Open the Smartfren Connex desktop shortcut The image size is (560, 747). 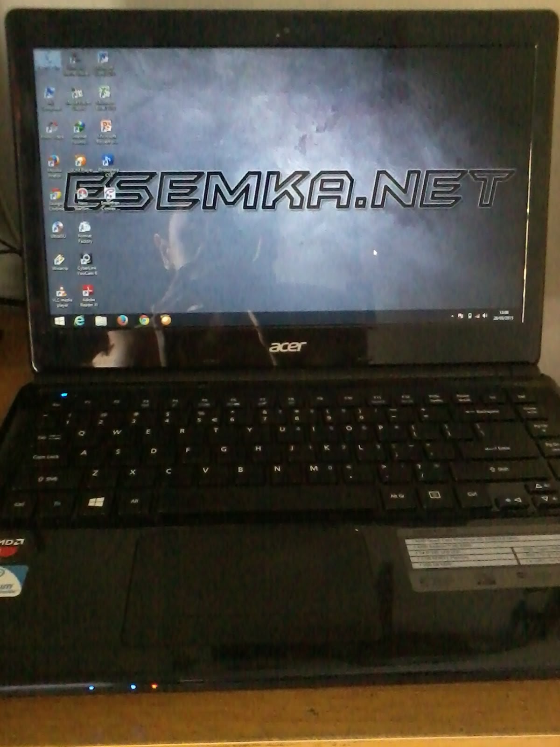(109, 198)
